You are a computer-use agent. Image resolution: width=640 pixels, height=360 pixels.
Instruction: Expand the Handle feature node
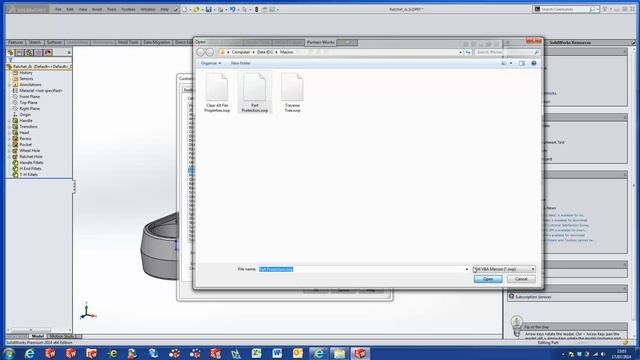[9, 121]
